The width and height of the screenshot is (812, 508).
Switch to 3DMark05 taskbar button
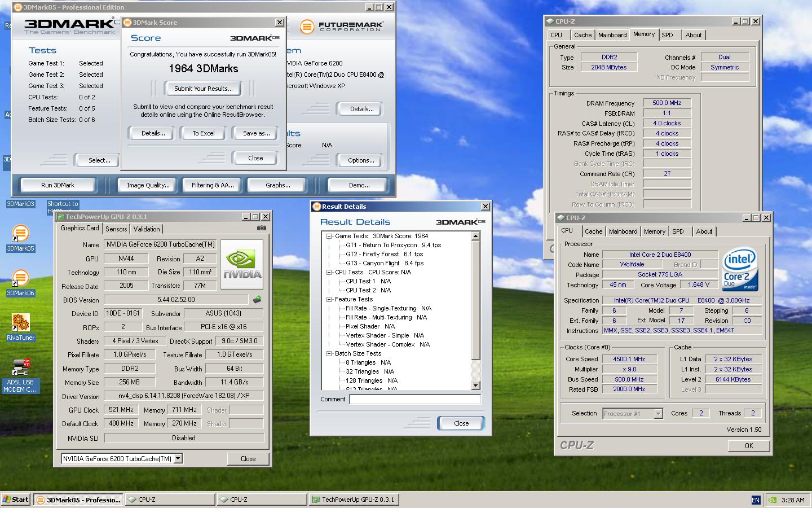78,500
